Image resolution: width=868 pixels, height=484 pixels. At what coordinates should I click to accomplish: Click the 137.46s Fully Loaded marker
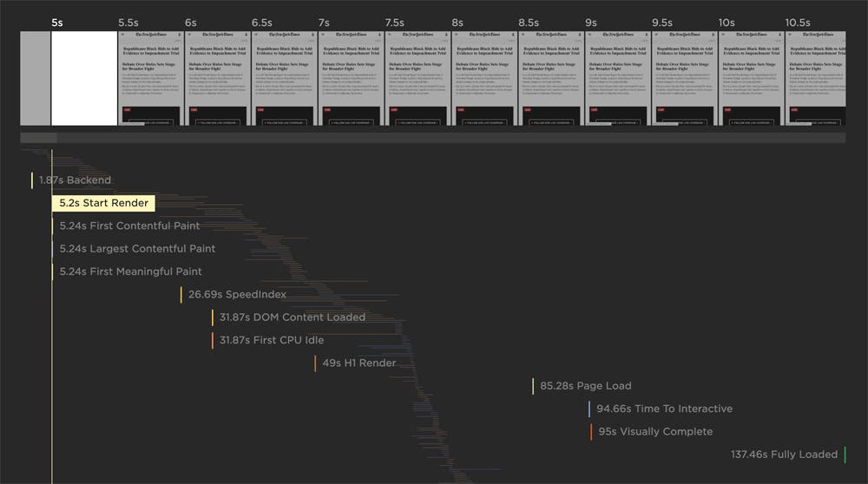[784, 454]
